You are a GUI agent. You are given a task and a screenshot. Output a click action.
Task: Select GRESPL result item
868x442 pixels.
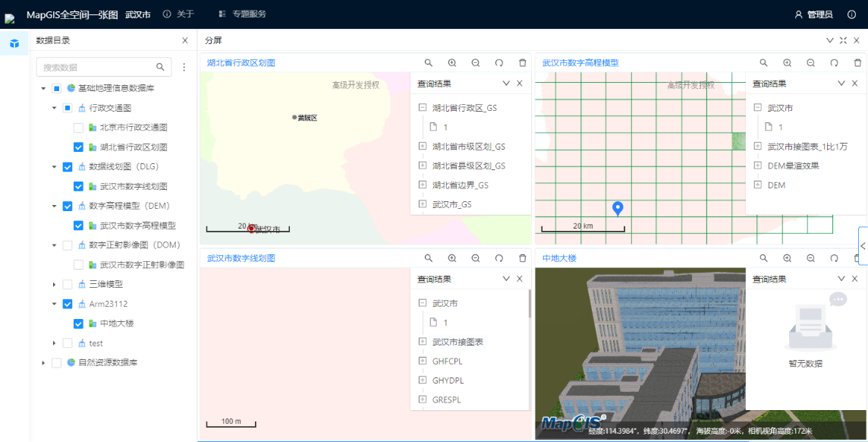pos(446,399)
